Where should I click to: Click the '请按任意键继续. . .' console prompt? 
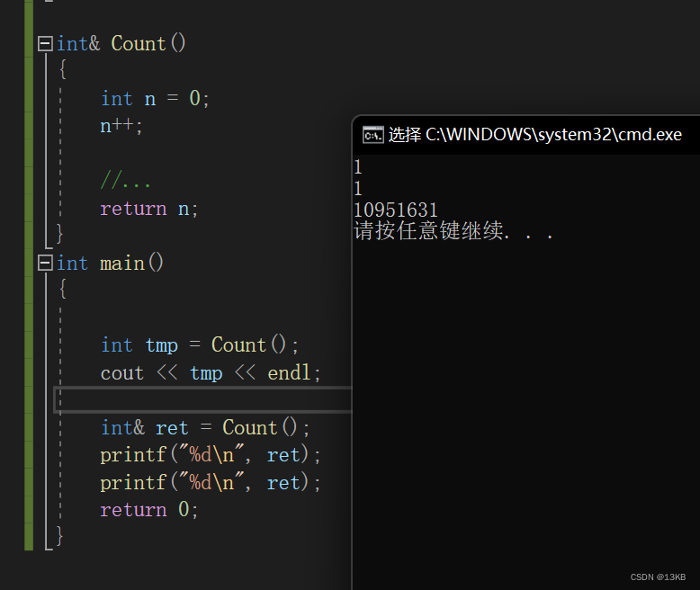click(453, 231)
